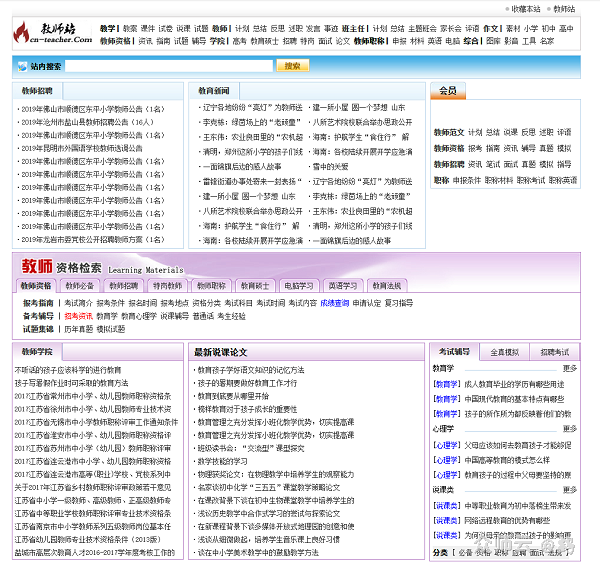Click the 成绩查询 link
600x562 pixels.
pyautogui.click(x=335, y=302)
